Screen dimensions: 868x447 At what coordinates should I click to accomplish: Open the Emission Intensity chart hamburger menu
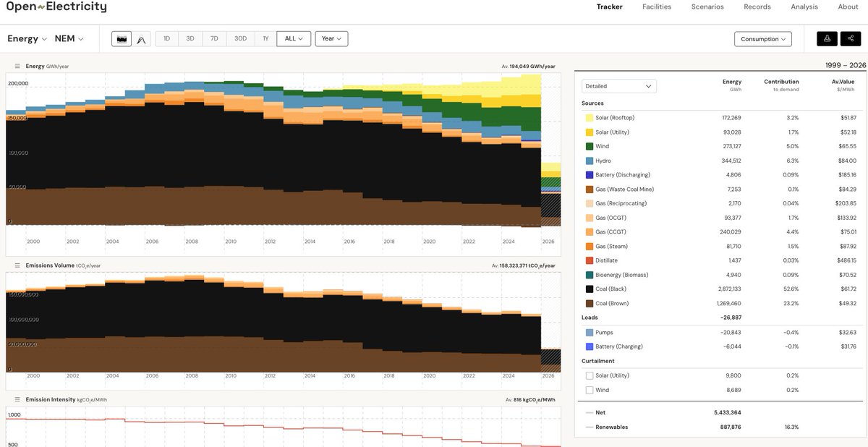pyautogui.click(x=17, y=399)
